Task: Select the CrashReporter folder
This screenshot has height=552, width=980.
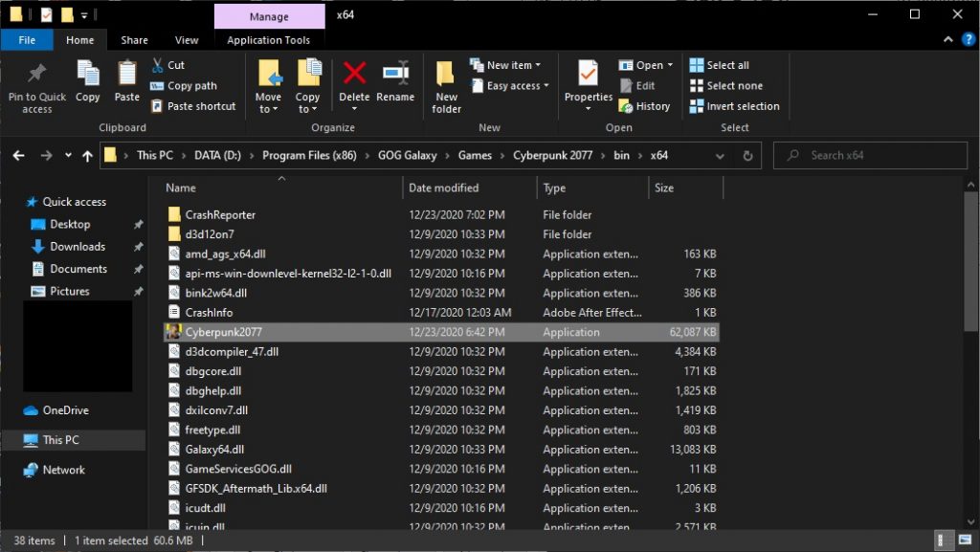Action: pos(221,215)
